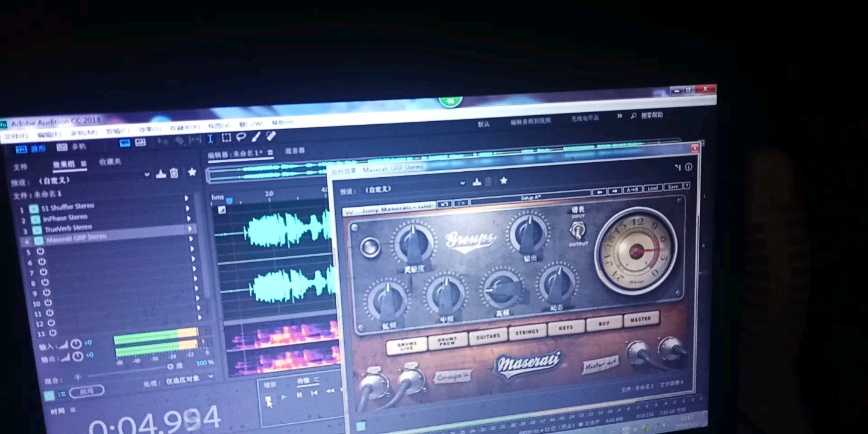Image resolution: width=868 pixels, height=434 pixels.
Task: Toggle power button on empty slot 8
Action: pos(44,282)
